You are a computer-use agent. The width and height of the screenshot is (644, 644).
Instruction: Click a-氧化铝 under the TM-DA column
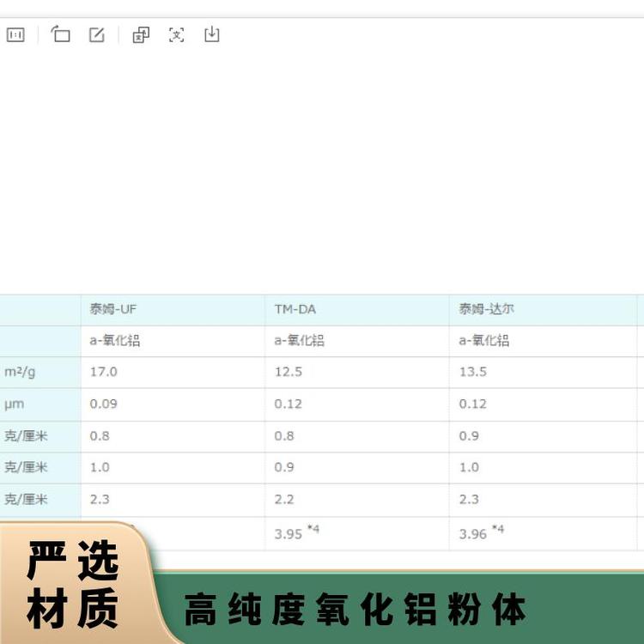tap(300, 341)
